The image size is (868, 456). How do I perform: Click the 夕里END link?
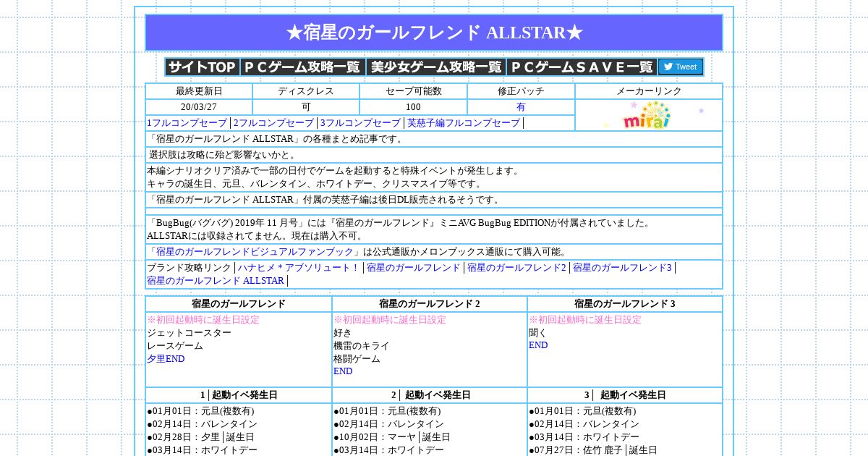[166, 359]
